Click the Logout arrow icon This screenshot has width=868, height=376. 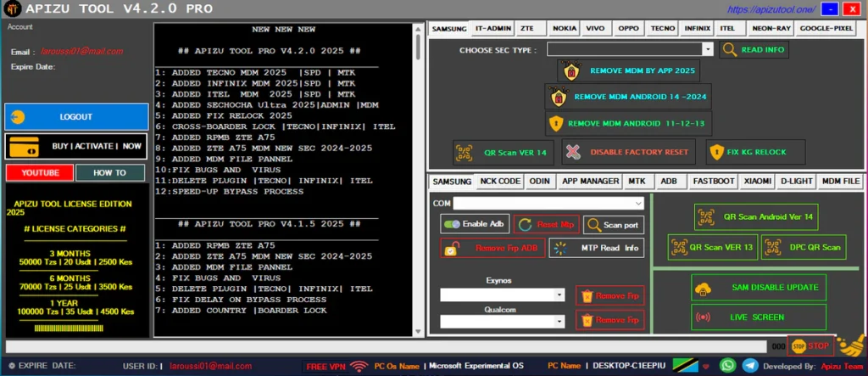coord(17,117)
